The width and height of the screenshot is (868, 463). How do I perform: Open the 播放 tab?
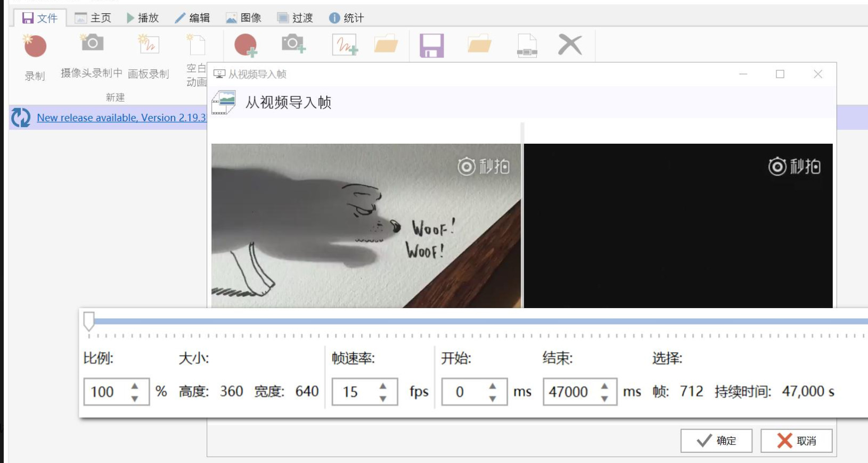143,18
